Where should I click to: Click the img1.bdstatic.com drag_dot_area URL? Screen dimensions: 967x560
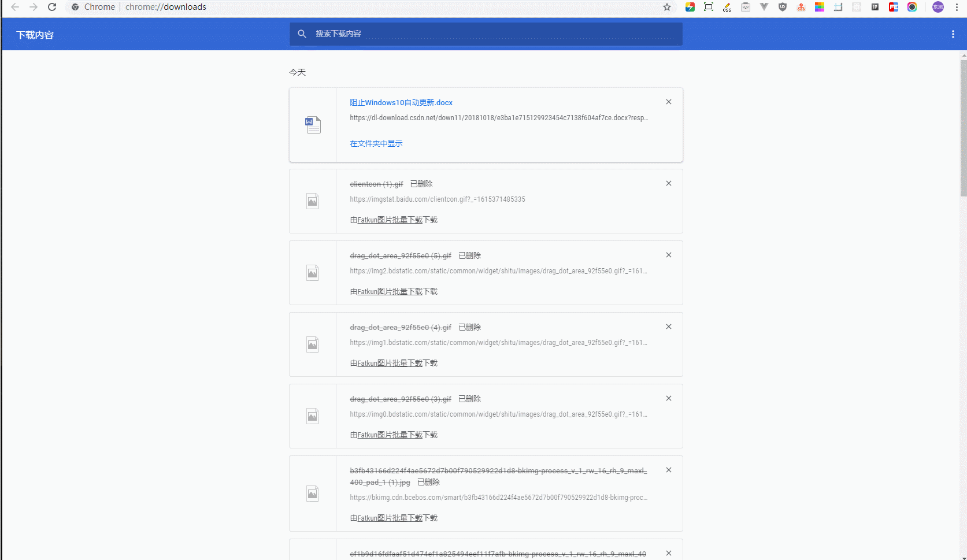(498, 343)
